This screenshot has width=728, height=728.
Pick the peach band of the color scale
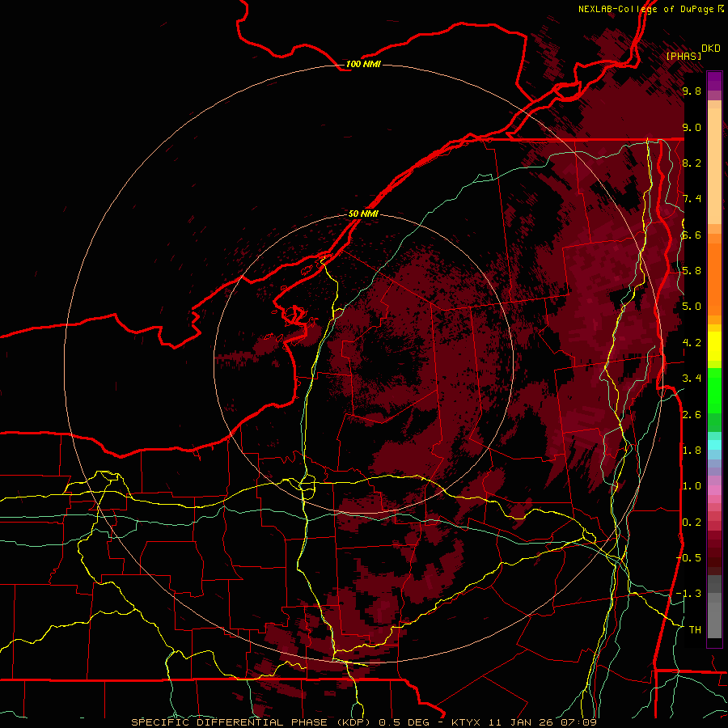pos(714,163)
